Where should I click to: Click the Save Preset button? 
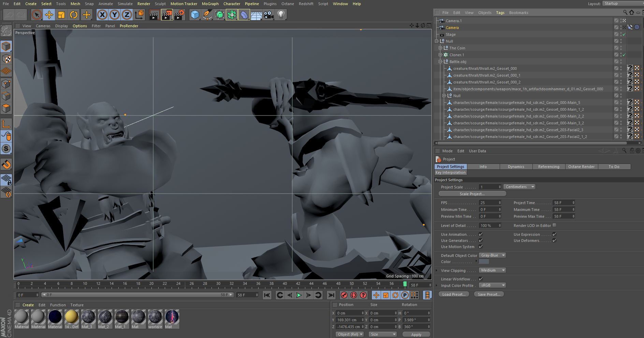(489, 294)
